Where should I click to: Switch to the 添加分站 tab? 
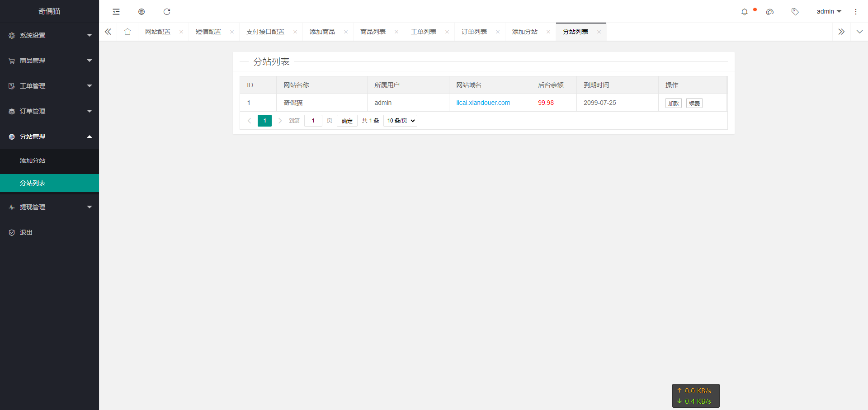pyautogui.click(x=525, y=32)
